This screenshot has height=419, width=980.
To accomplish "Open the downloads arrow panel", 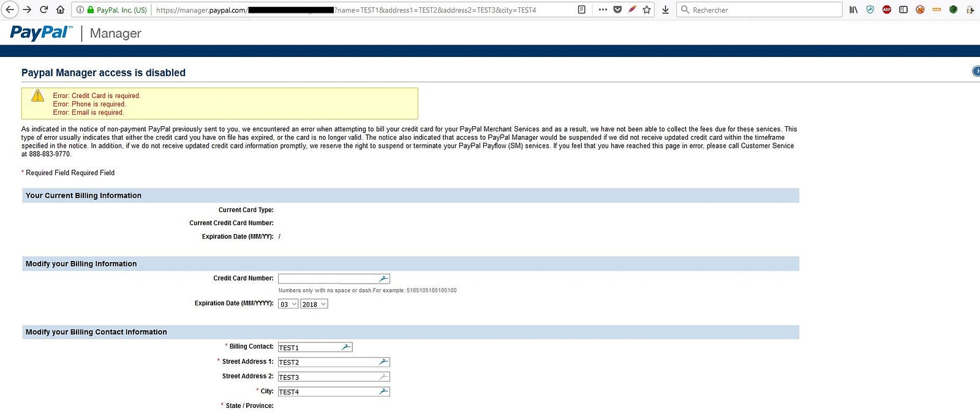I will [x=665, y=10].
